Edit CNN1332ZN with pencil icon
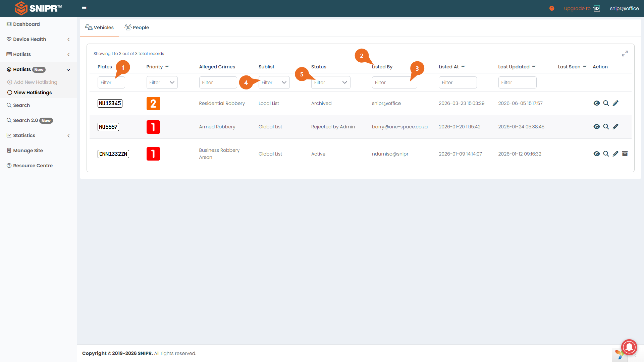644x362 pixels. (615, 154)
